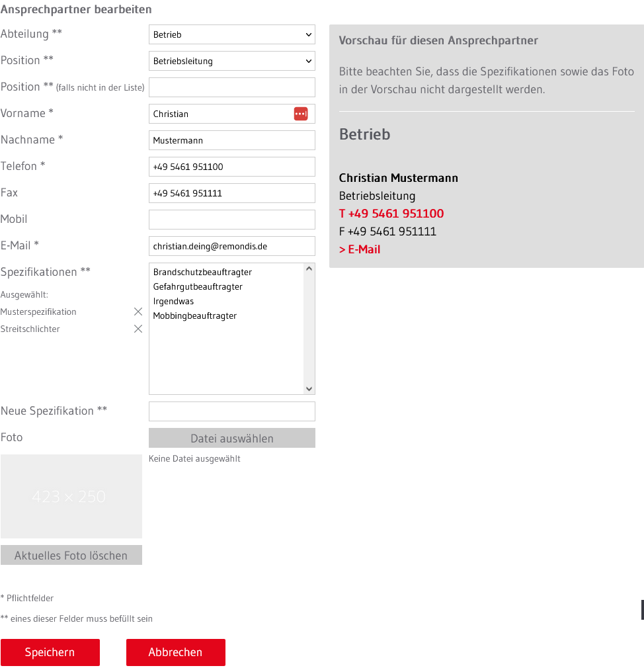
Task: Select Gefahrgutbeauftragter in the specifications list
Action: click(x=198, y=286)
